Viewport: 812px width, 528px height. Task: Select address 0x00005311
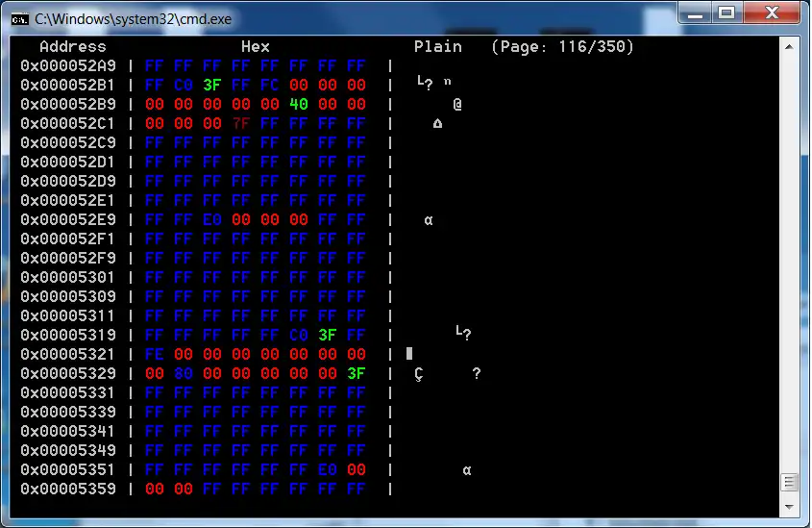68,315
